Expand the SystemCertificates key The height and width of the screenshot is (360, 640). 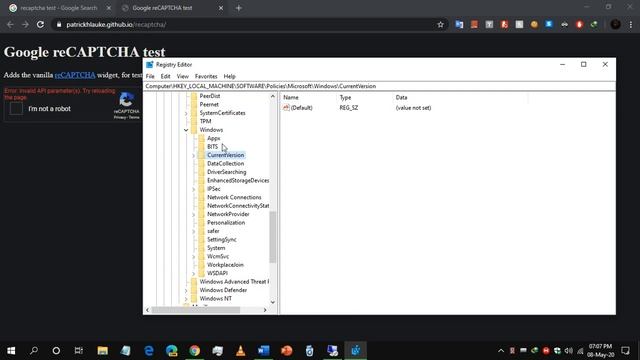[186, 113]
